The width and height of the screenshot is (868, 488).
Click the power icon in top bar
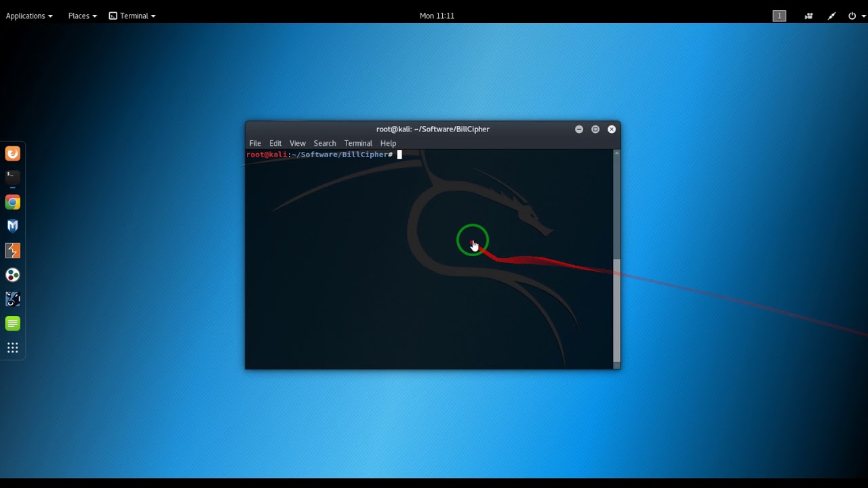[x=852, y=16]
